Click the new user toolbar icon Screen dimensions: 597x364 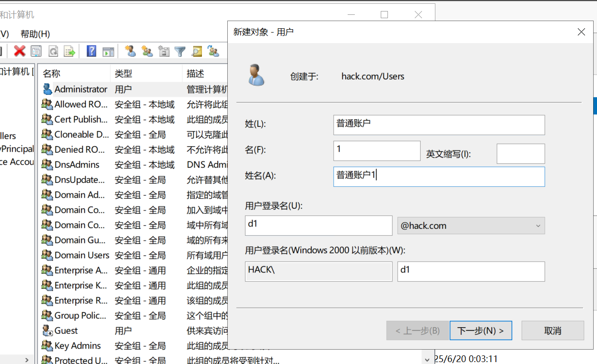(130, 51)
